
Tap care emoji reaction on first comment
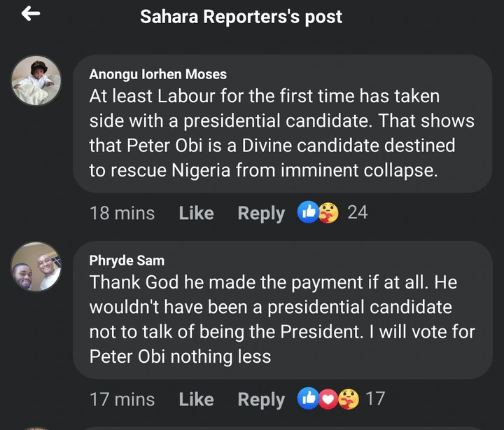[328, 212]
